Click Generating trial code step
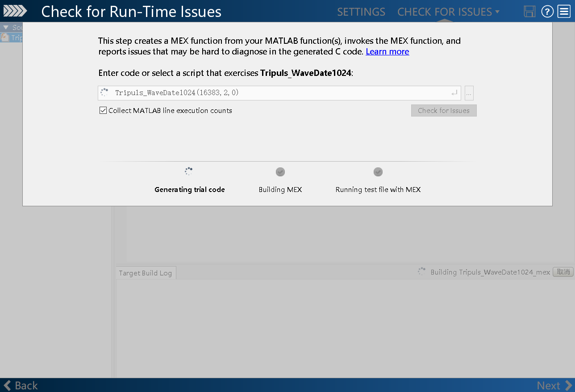 189,189
